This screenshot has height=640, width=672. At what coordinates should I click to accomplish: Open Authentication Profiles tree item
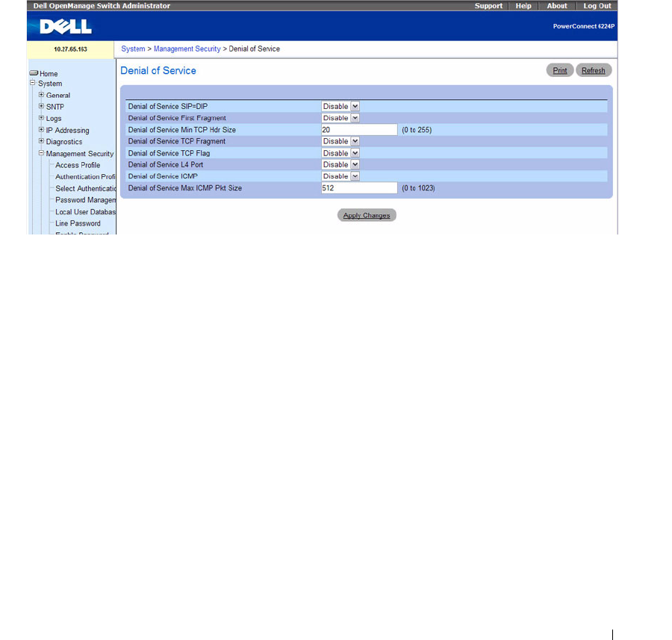(85, 176)
